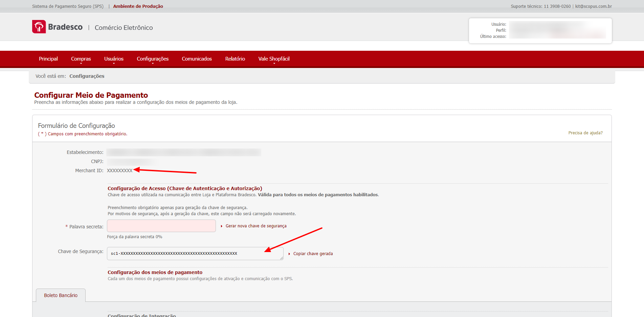Image resolution: width=644 pixels, height=317 pixels.
Task: Click Copiar chave gerada link
Action: point(313,254)
